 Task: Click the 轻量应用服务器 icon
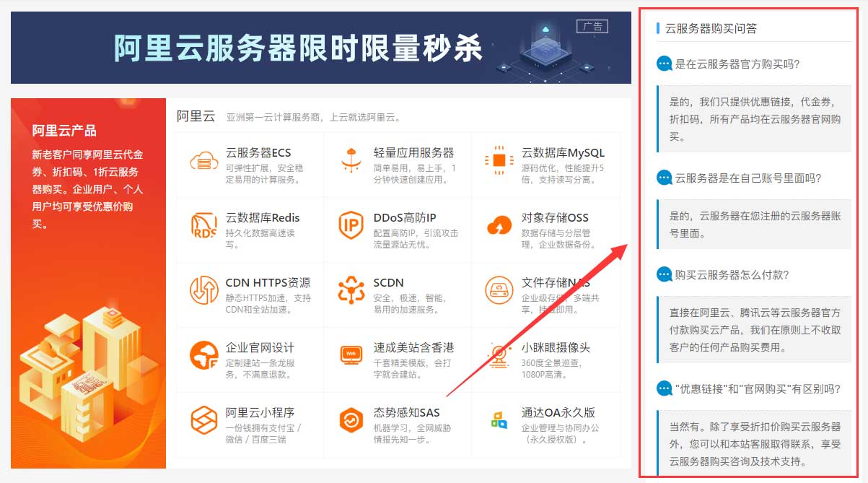click(352, 160)
